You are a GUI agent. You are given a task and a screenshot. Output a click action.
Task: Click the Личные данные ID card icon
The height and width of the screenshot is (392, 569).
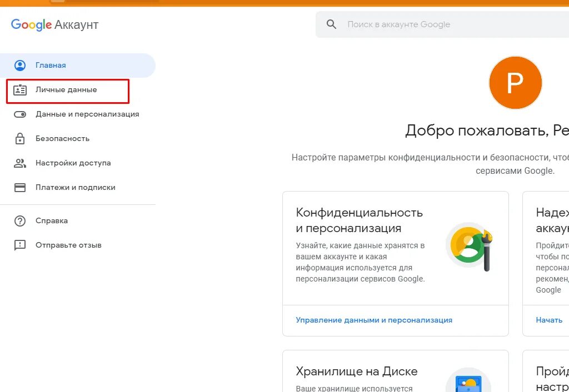(20, 90)
